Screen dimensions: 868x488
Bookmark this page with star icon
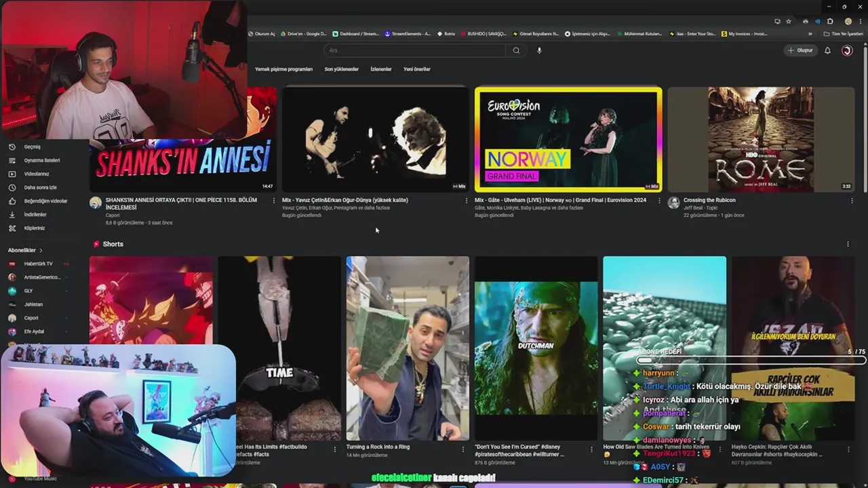tap(789, 21)
